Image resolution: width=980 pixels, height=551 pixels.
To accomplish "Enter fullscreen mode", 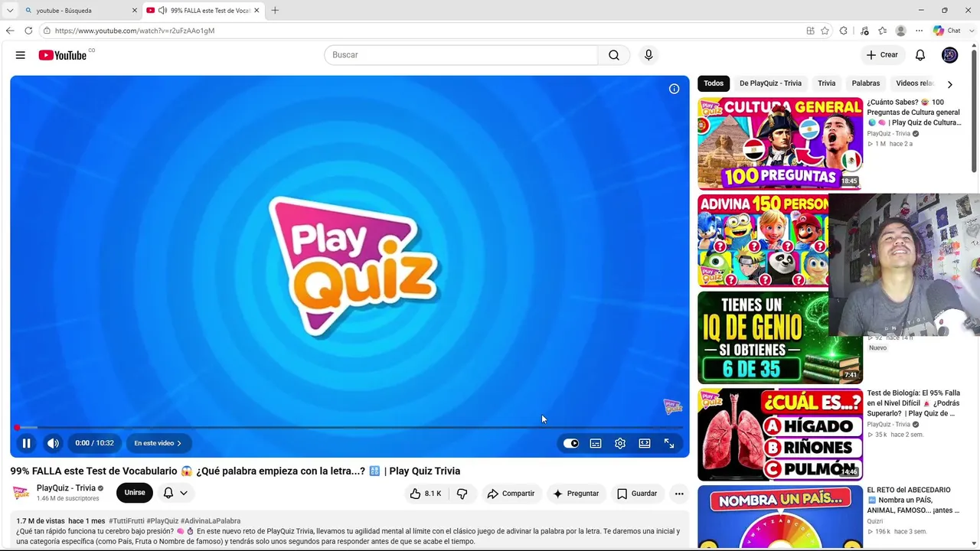I will [669, 443].
